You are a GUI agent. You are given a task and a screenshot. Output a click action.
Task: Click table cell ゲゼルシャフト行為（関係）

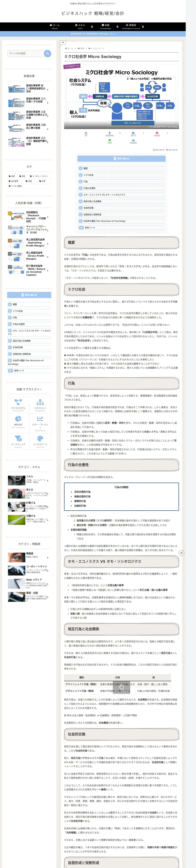[81, 691]
